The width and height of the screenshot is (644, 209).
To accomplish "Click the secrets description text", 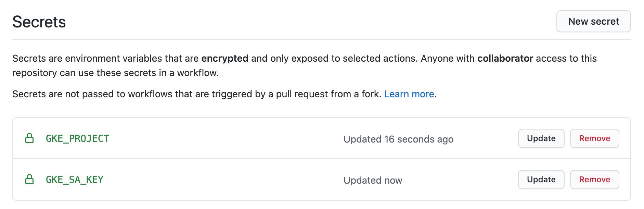I will (240, 65).
